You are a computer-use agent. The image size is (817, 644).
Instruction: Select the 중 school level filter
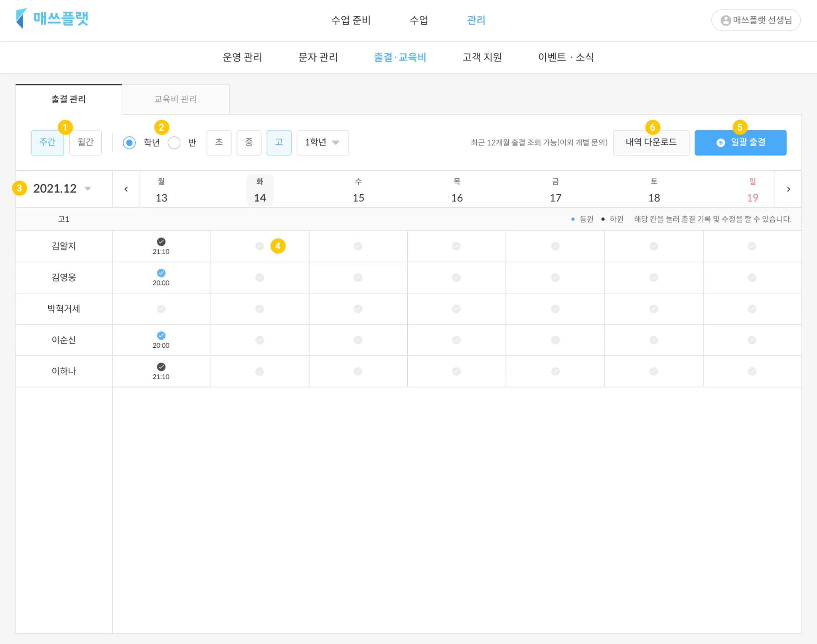click(249, 142)
